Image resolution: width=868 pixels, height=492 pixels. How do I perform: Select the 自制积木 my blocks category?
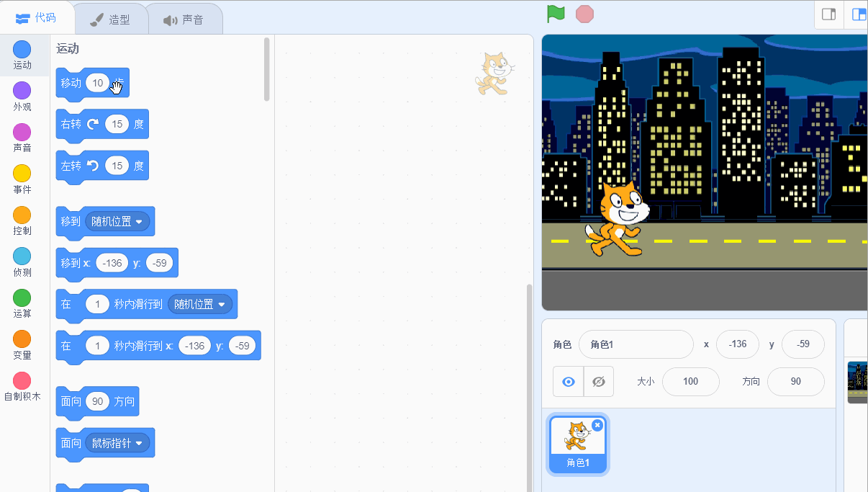coord(22,387)
